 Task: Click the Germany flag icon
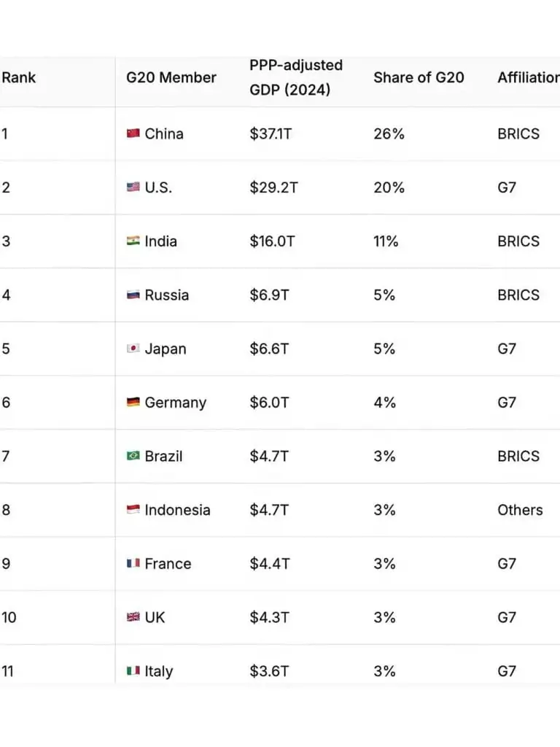pyautogui.click(x=133, y=402)
